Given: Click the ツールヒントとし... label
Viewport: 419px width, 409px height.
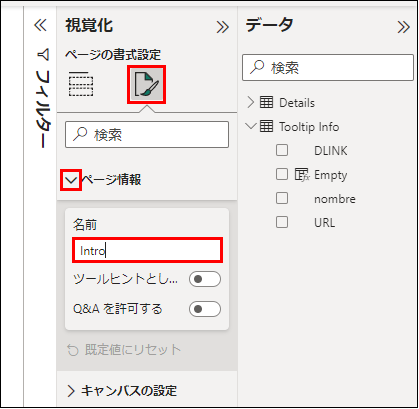Looking at the screenshot, I should click(125, 279).
